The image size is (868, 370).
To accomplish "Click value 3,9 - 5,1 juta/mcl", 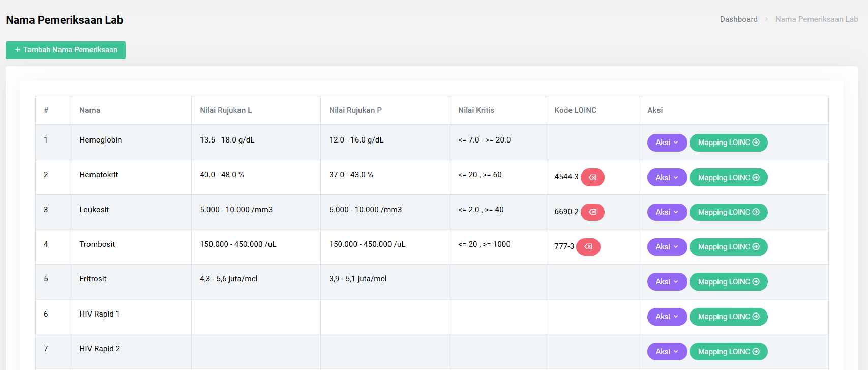I will (358, 279).
